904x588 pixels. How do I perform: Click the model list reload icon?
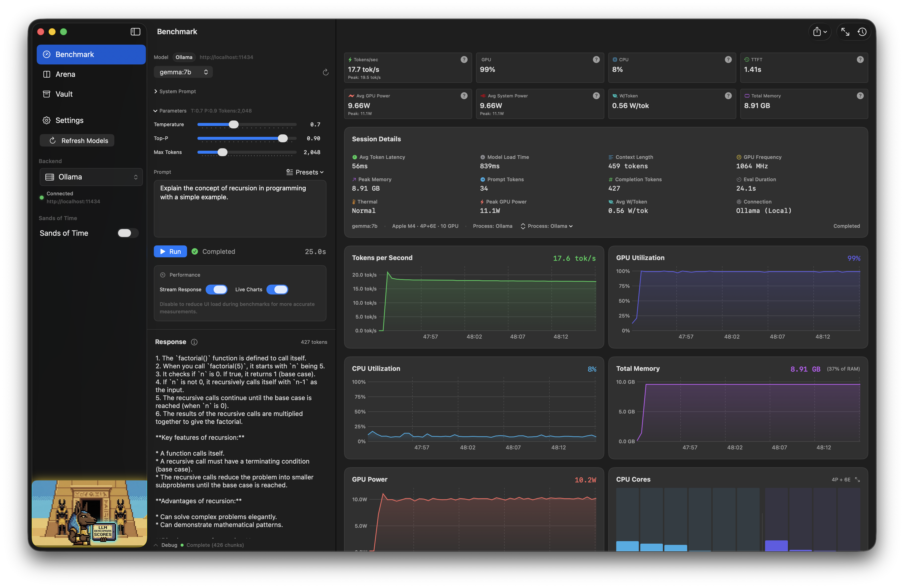coord(325,72)
